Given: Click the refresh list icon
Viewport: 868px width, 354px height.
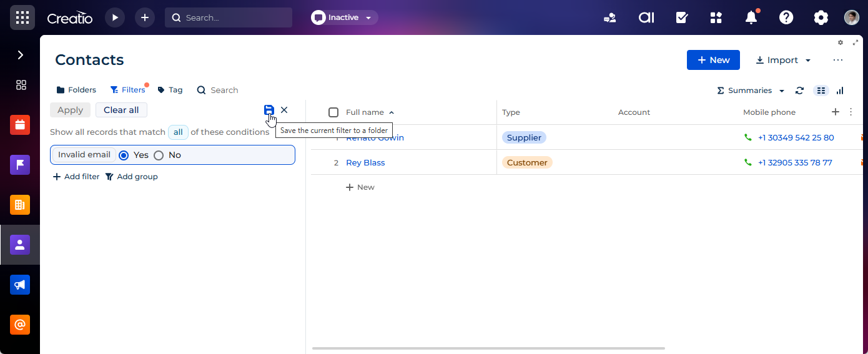Looking at the screenshot, I should click(x=799, y=91).
